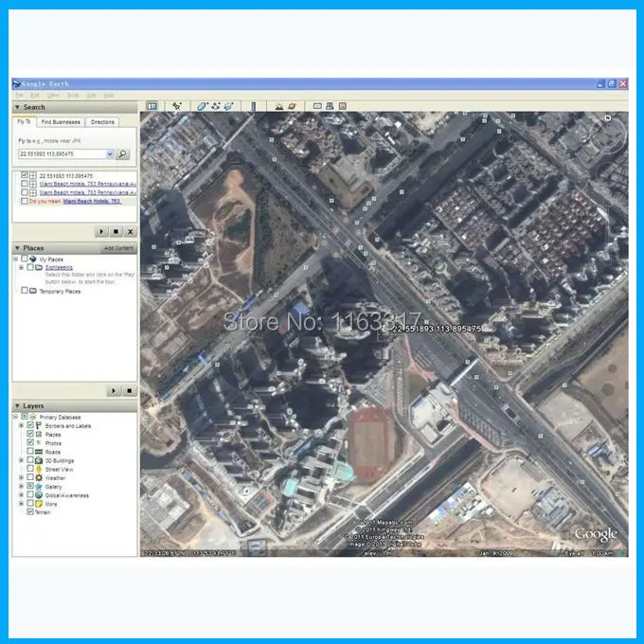Image resolution: width=644 pixels, height=644 pixels.
Task: Click Play tour button in Search panel
Action: tap(101, 232)
